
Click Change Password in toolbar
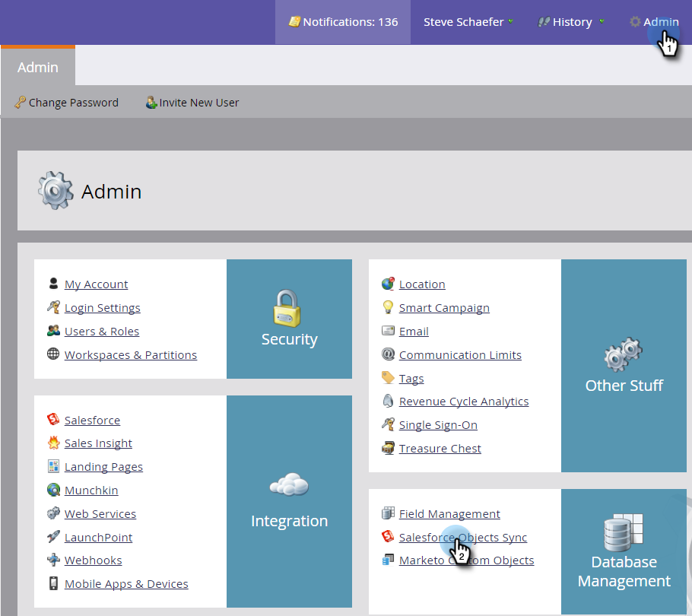pyautogui.click(x=67, y=103)
